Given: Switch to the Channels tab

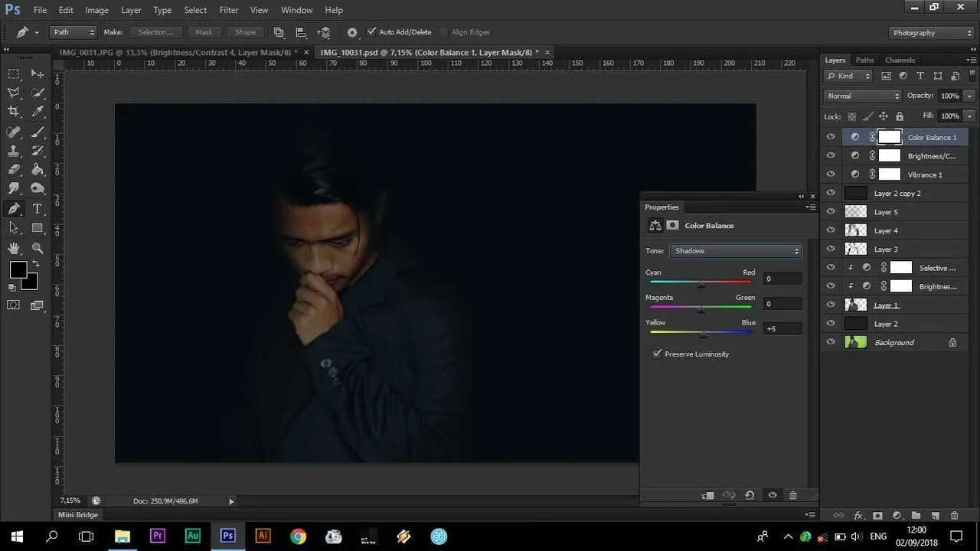Looking at the screenshot, I should point(900,60).
